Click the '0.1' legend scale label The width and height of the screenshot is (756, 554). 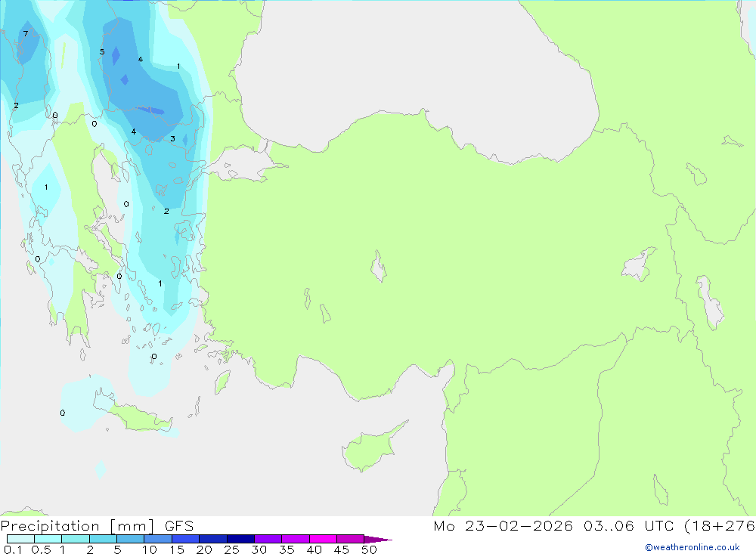tap(13, 549)
